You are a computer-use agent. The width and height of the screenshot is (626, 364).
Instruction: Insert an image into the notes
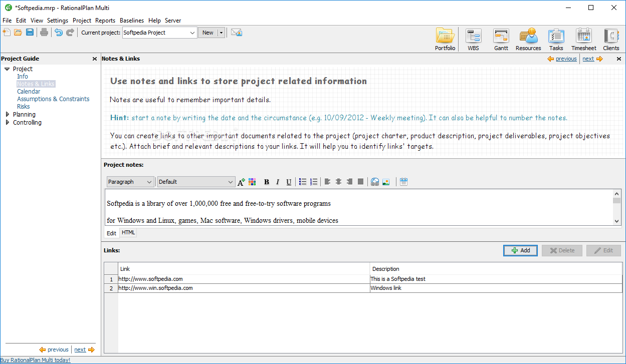point(385,182)
